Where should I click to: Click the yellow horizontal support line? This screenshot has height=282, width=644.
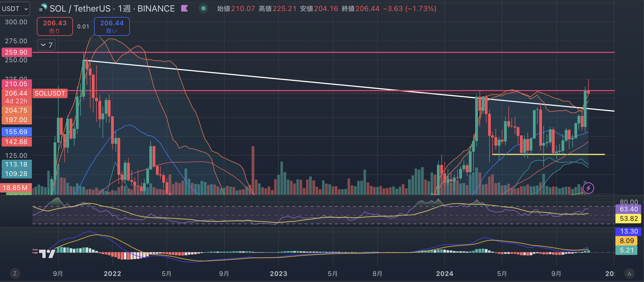click(x=549, y=154)
